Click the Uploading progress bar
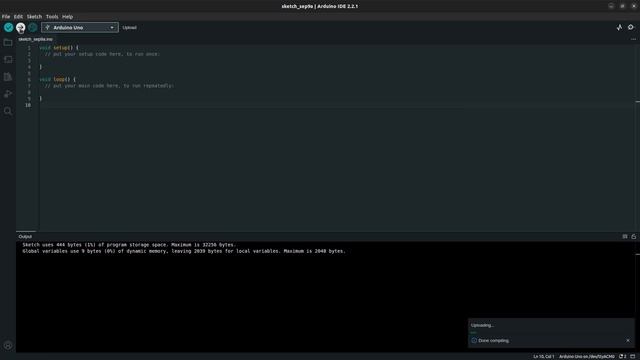The image size is (640, 360). 551,333
